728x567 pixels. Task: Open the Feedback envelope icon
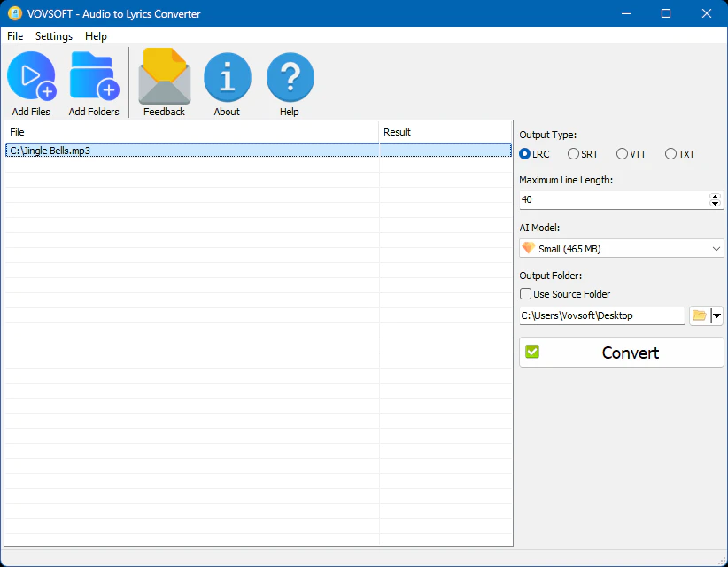[x=165, y=76]
